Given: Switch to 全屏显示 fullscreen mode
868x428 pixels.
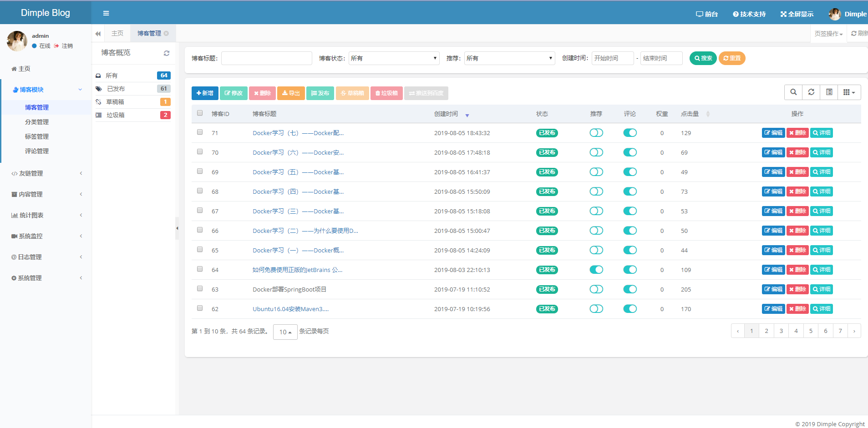Looking at the screenshot, I should (x=797, y=14).
